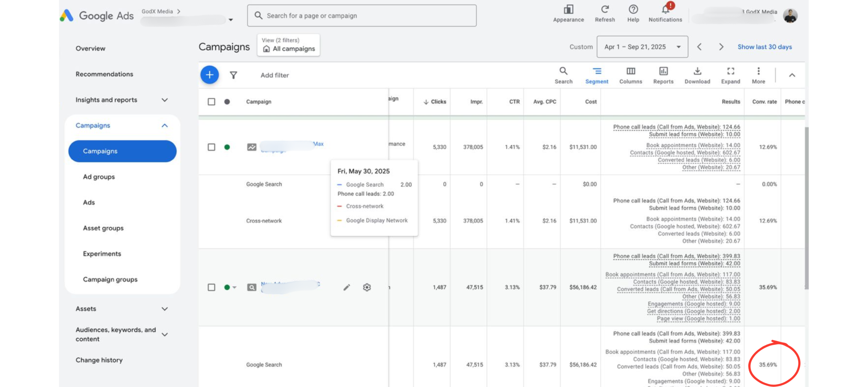Open the search campaign status dropdown
868x387 pixels.
coord(234,287)
